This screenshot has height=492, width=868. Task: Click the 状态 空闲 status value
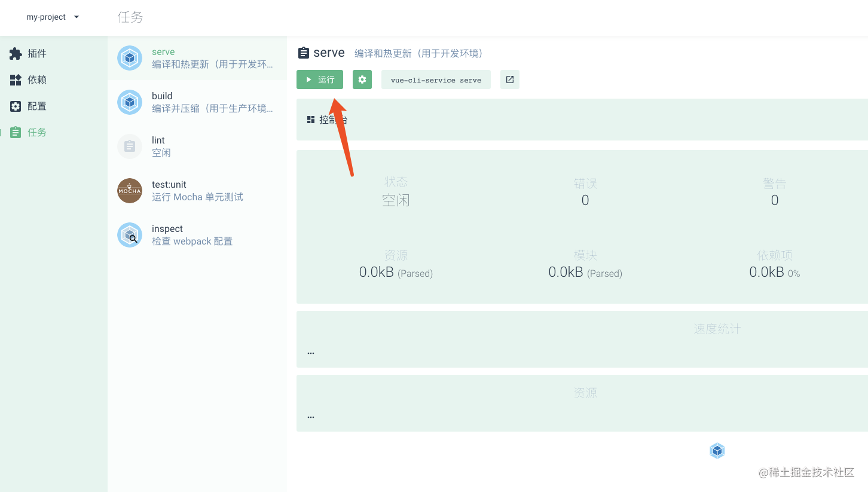pyautogui.click(x=396, y=200)
